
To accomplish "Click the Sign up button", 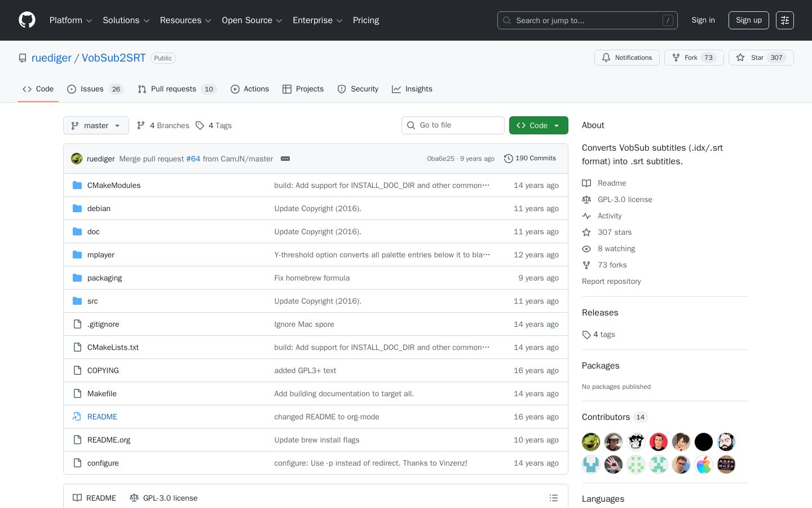I will [x=749, y=20].
